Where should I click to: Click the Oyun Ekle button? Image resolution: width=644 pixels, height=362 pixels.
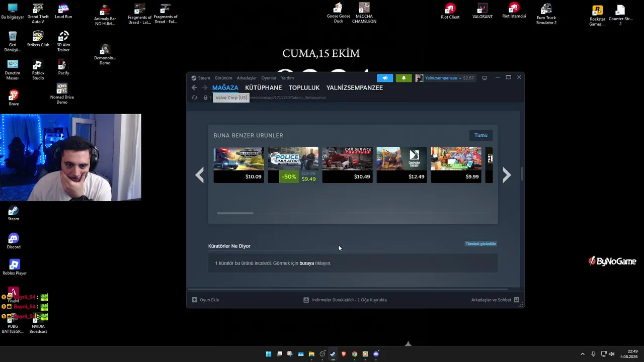(205, 300)
